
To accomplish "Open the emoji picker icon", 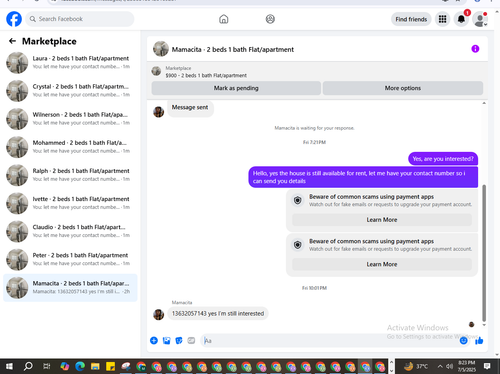I will coord(463,340).
